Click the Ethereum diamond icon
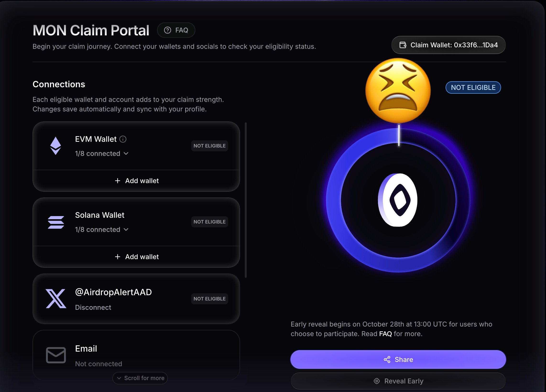The height and width of the screenshot is (392, 546). [56, 146]
